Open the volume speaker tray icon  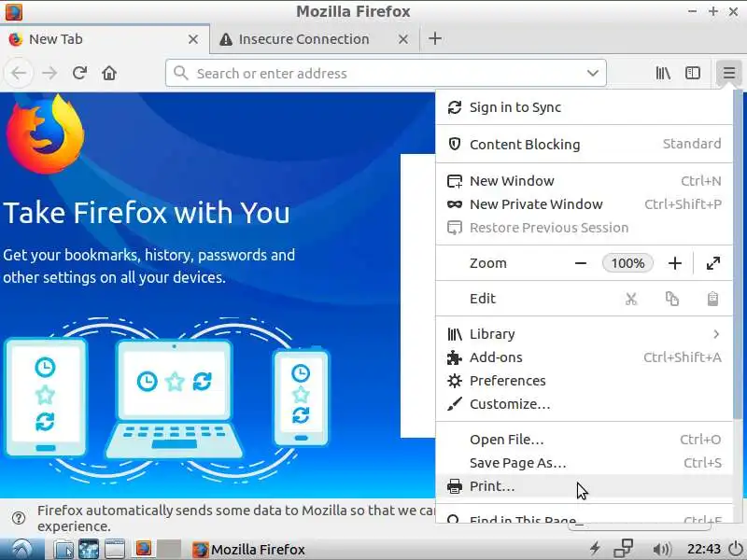(x=661, y=550)
